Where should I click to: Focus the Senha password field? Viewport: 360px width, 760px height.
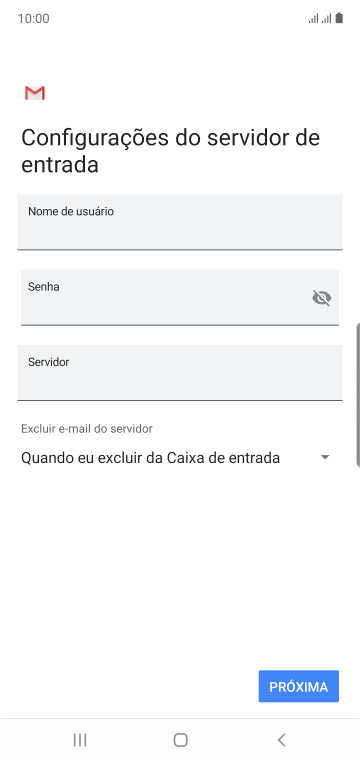click(x=180, y=298)
